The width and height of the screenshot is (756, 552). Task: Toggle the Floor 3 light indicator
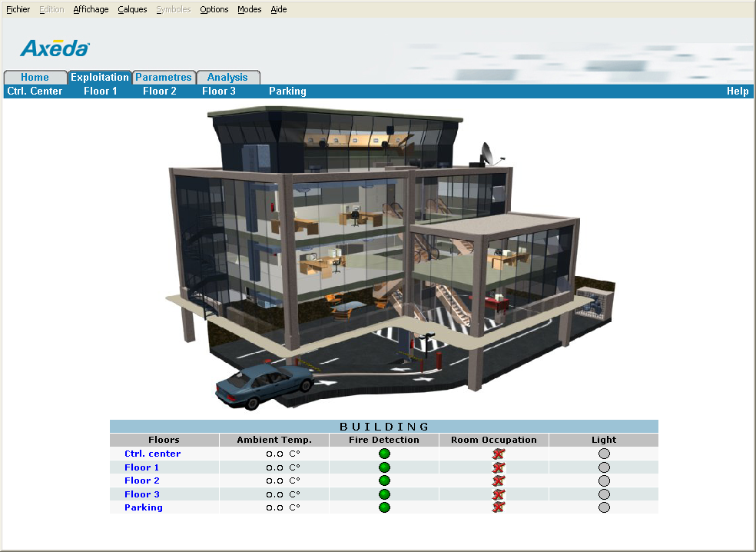tap(604, 494)
